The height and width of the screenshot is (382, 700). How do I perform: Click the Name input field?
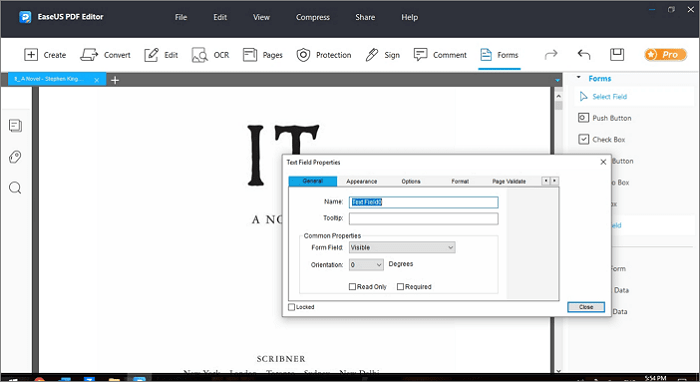pyautogui.click(x=423, y=202)
